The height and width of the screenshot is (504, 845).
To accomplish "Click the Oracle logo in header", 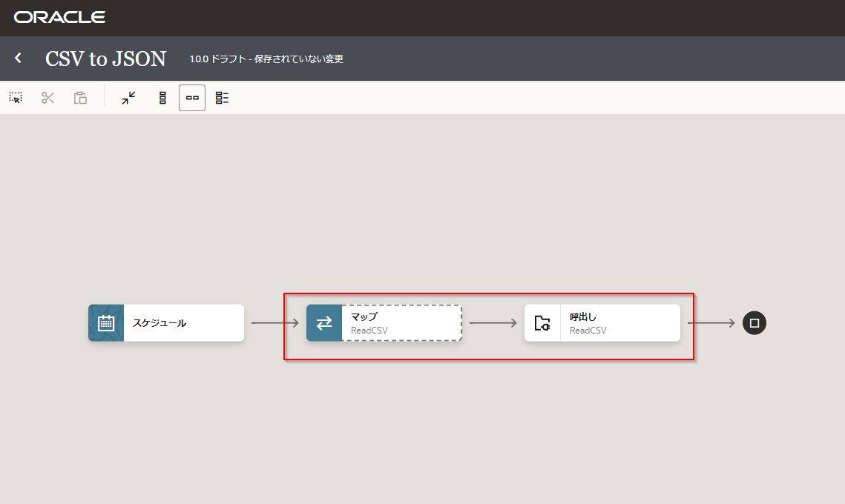I will [x=59, y=17].
